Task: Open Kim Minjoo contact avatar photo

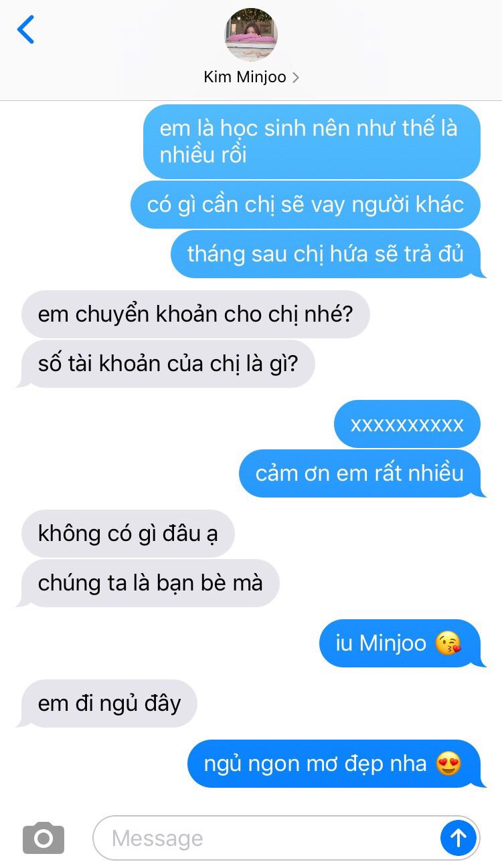Action: tap(251, 35)
